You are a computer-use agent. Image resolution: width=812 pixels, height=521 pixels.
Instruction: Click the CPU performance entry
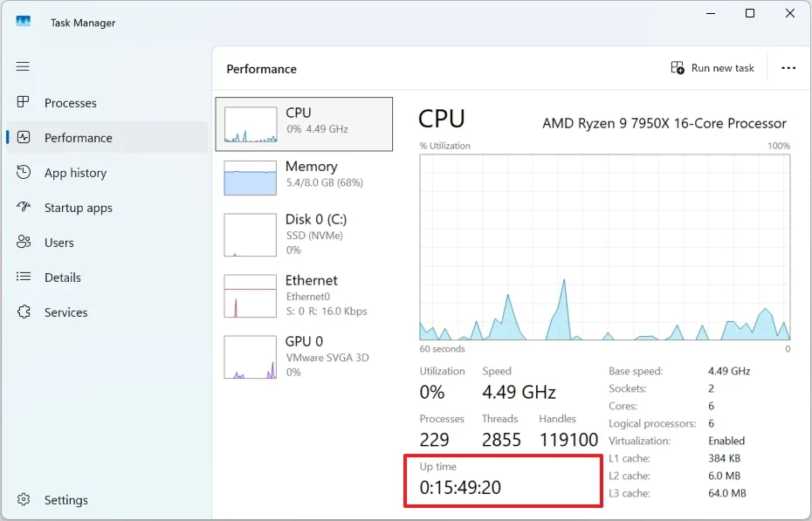pyautogui.click(x=304, y=124)
